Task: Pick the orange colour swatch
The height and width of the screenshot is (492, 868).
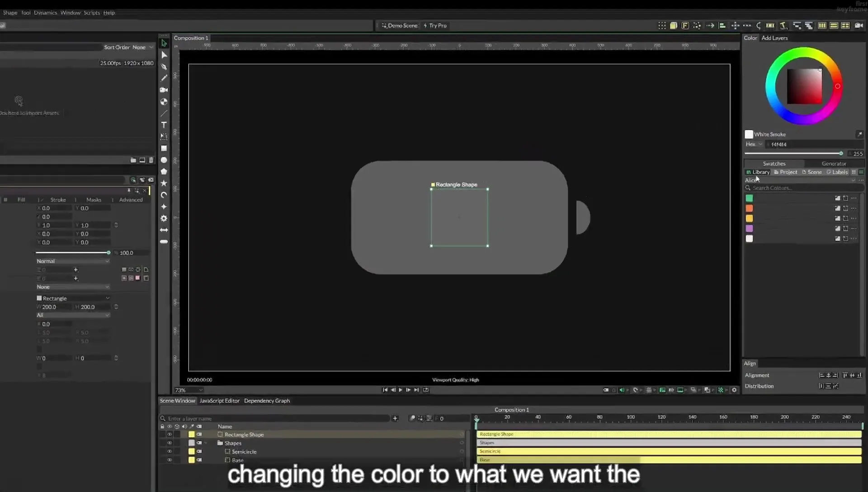Action: (749, 208)
